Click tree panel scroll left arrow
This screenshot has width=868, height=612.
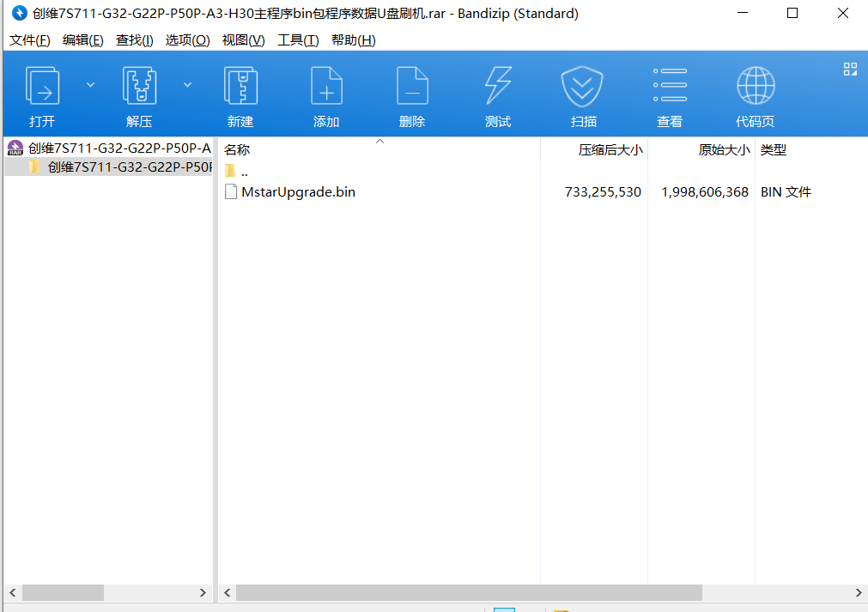click(12, 592)
